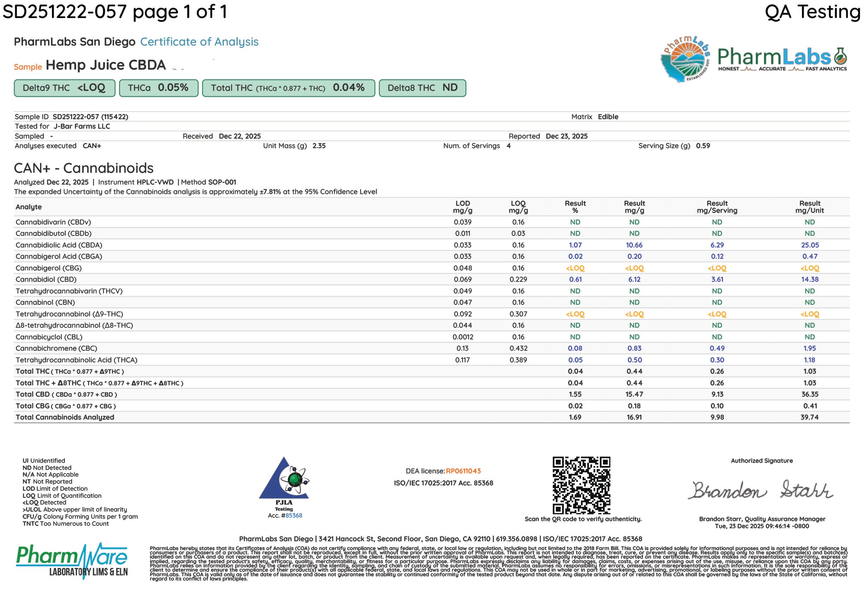The image size is (868, 613).
Task: Click the "Cannabidiol (CBD)" analyte label
Action: tap(46, 280)
